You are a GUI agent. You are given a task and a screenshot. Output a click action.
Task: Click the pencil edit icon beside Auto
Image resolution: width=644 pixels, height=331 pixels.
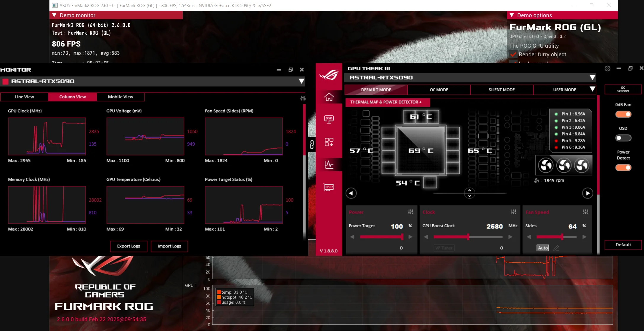[556, 248]
